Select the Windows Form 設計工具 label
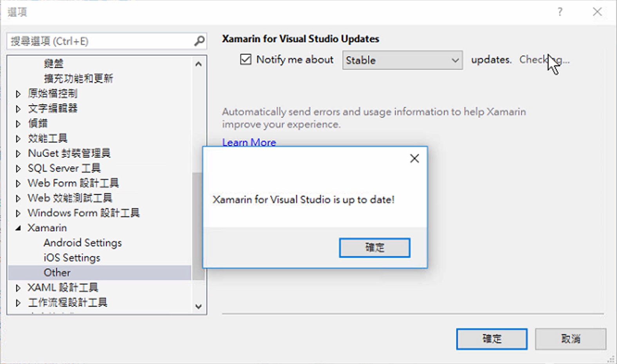This screenshot has height=364, width=617. 83,213
